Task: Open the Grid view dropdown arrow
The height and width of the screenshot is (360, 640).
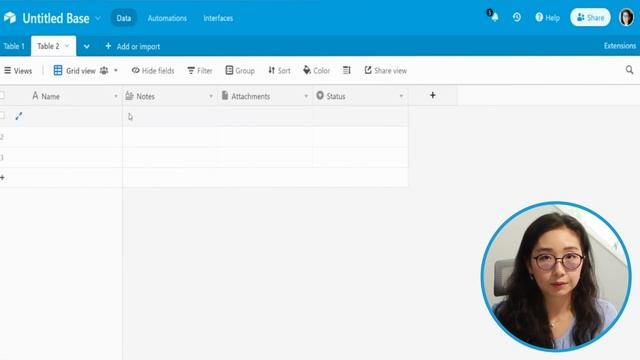Action: pyautogui.click(x=116, y=70)
